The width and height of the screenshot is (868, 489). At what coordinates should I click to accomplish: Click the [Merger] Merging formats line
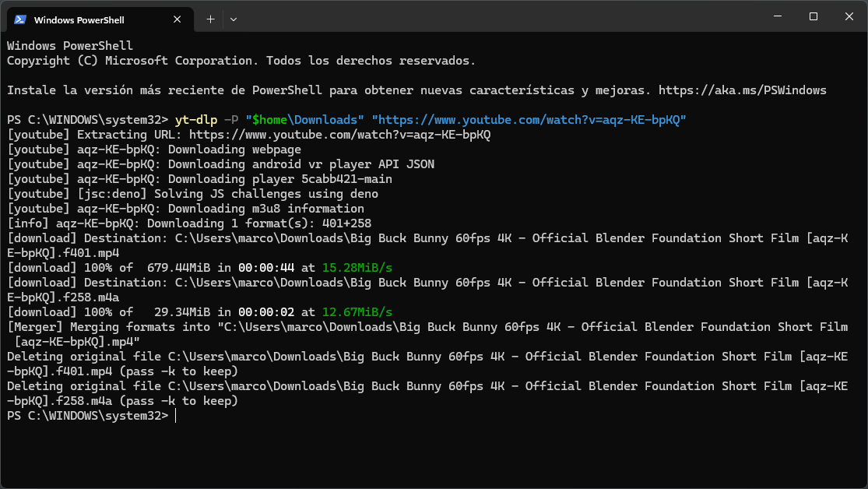click(x=427, y=327)
